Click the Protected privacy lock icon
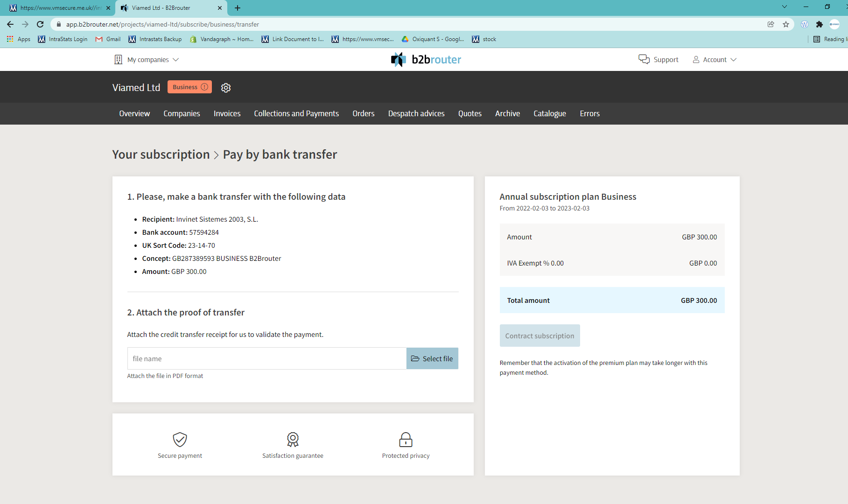The image size is (848, 504). (406, 440)
